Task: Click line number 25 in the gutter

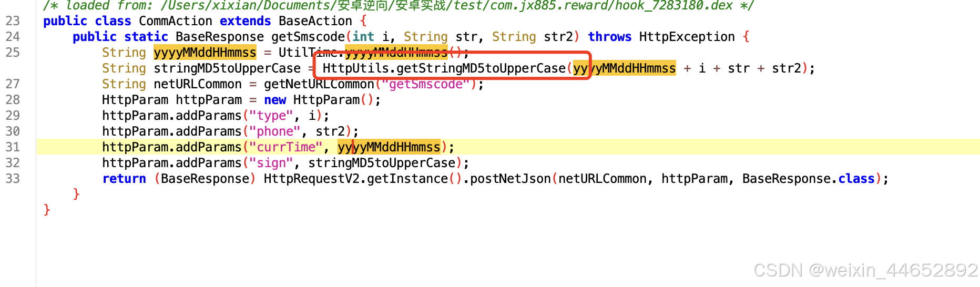Action: (13, 53)
